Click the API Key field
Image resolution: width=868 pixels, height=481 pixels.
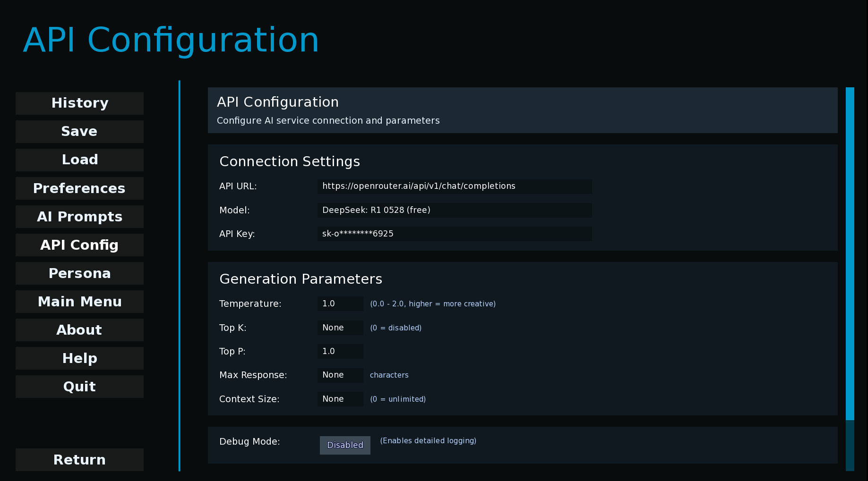pos(454,234)
